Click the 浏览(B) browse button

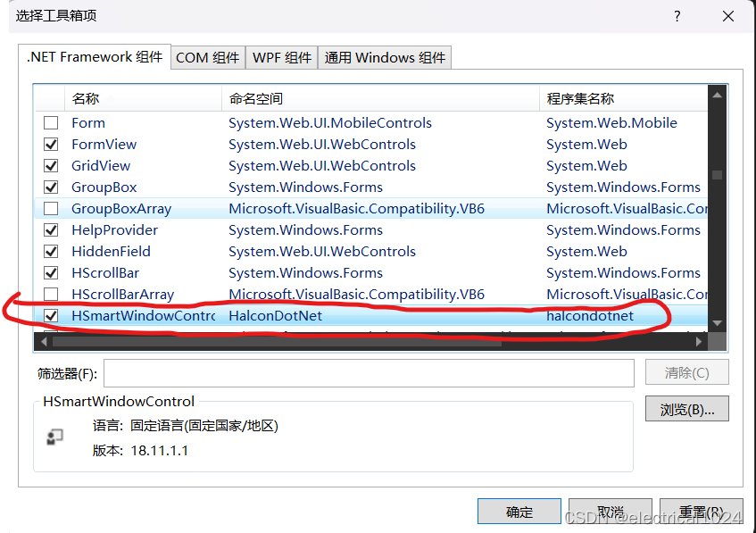(686, 408)
